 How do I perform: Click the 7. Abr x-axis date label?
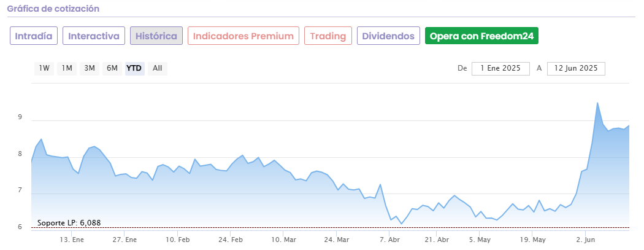click(390, 239)
